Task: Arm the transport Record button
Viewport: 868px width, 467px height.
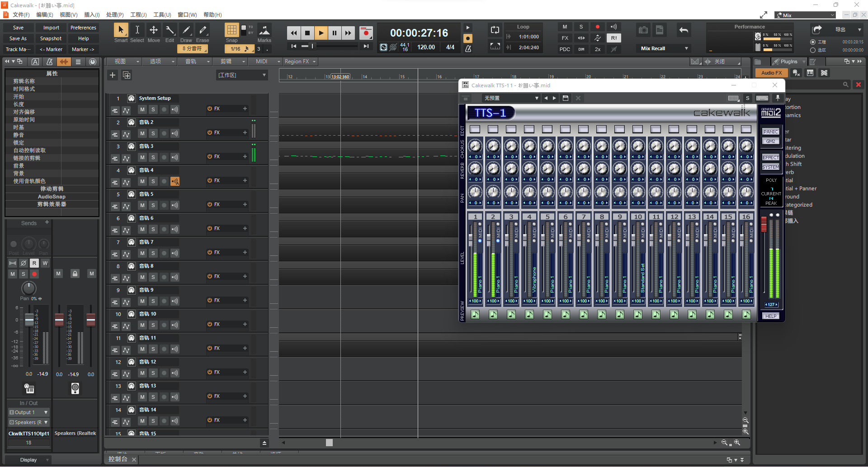Action: 366,33
